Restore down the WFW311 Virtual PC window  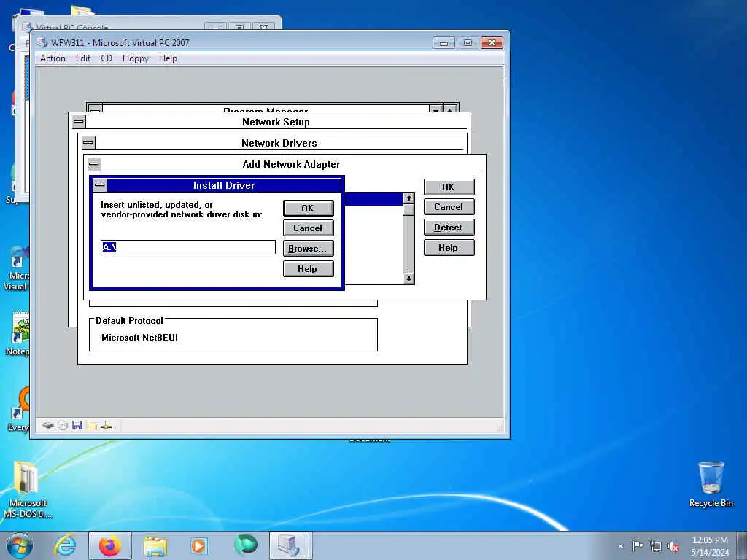468,43
